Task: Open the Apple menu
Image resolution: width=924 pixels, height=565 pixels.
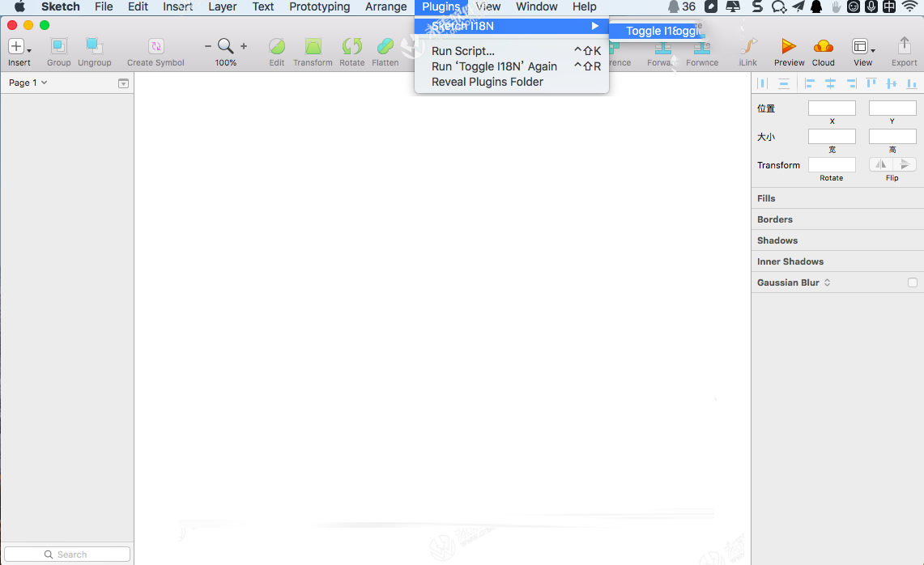Action: [19, 6]
